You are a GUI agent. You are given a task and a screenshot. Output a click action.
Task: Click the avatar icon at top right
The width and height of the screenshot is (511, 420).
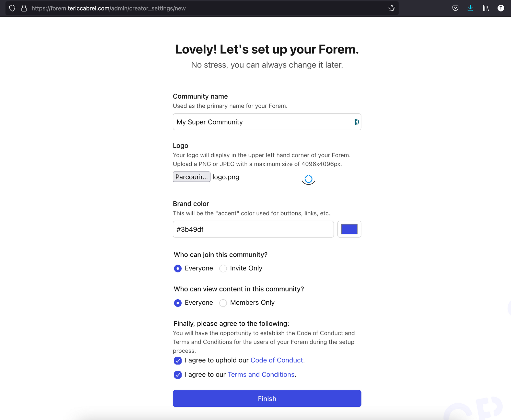[x=501, y=8]
